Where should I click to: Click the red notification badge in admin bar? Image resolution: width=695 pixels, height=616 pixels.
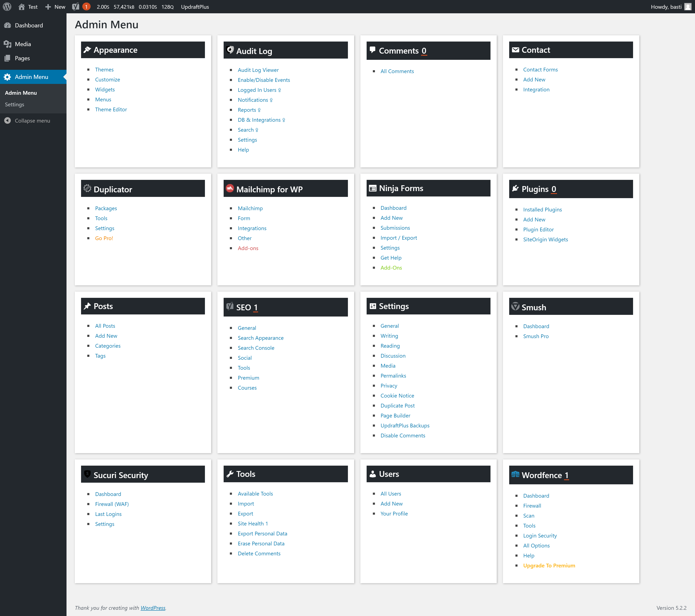[x=86, y=7]
